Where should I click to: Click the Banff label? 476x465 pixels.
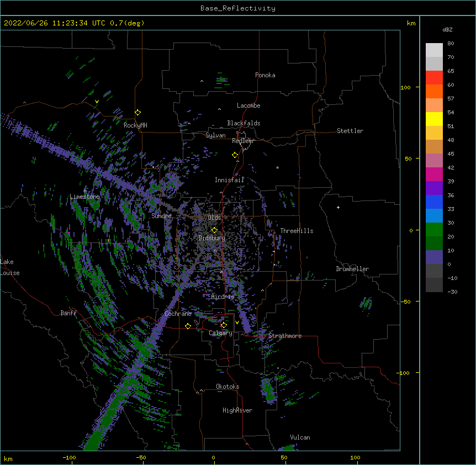point(68,313)
